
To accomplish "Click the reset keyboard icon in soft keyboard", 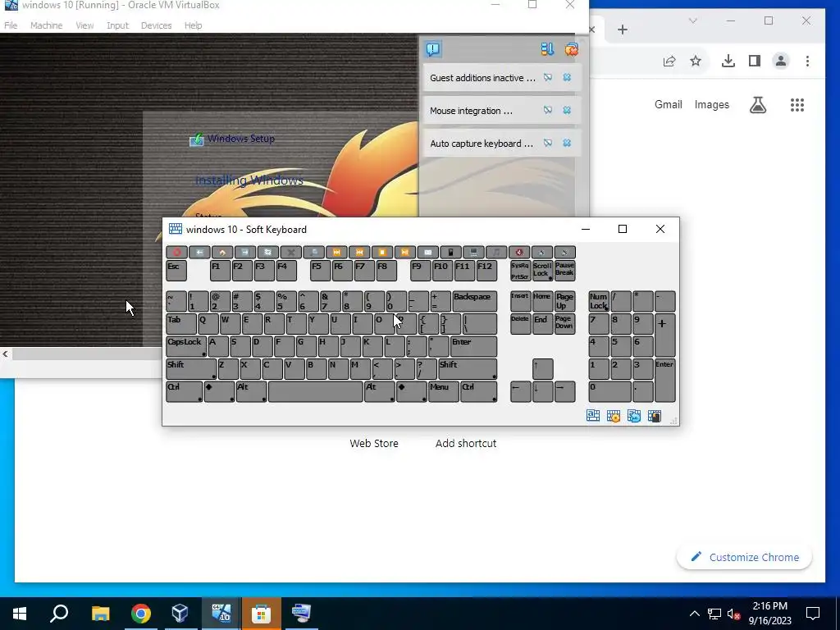I will pyautogui.click(x=634, y=416).
